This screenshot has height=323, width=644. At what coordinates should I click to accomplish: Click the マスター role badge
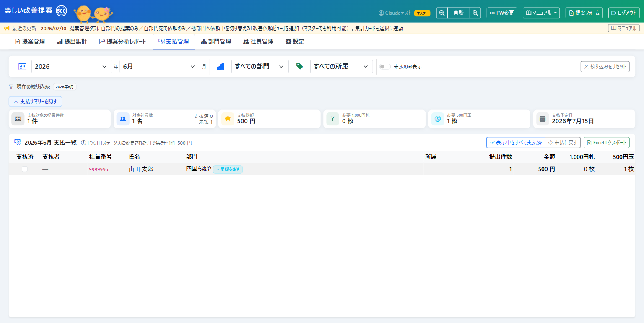point(422,13)
